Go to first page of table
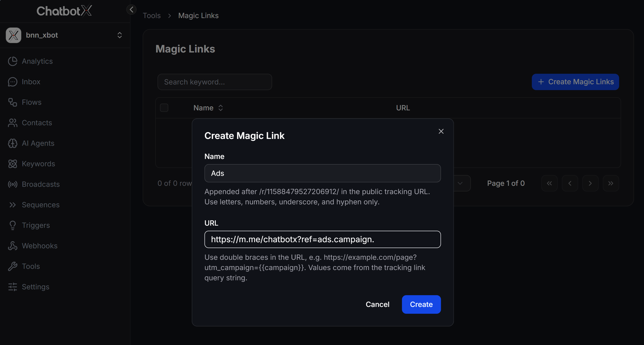Viewport: 644px width, 345px height. (x=549, y=184)
